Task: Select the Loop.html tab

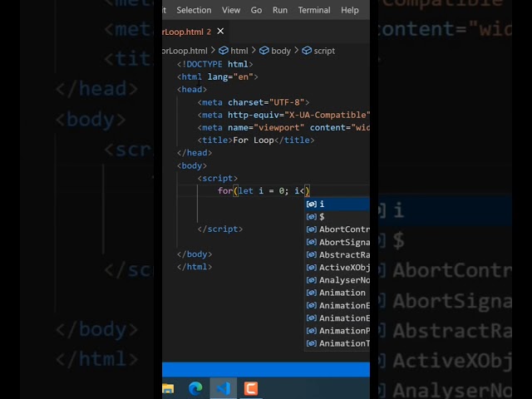Action: coord(195,32)
